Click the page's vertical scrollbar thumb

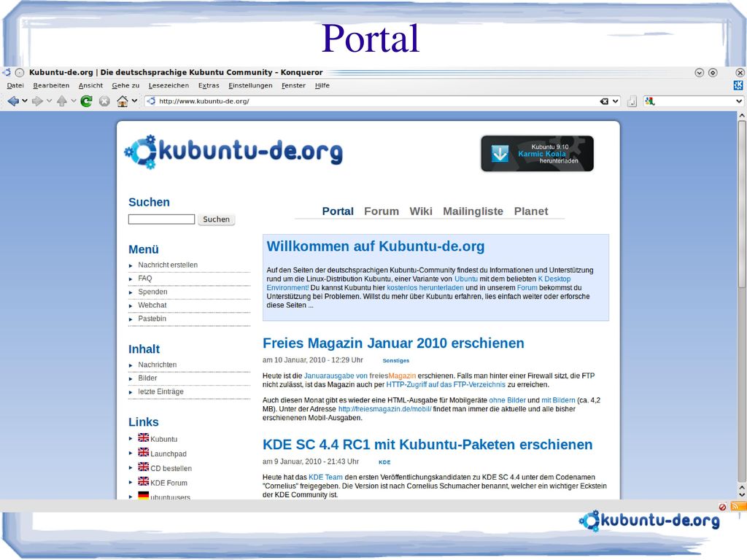tap(742, 204)
